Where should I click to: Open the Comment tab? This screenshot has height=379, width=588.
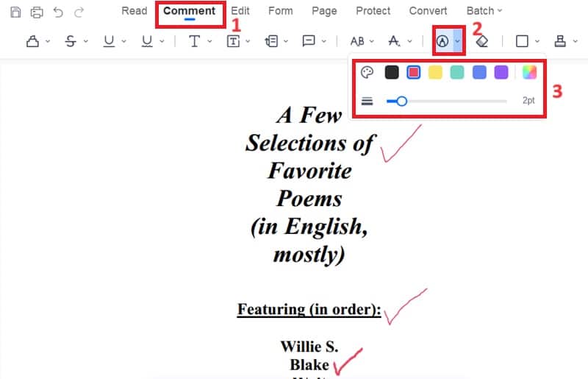click(190, 11)
